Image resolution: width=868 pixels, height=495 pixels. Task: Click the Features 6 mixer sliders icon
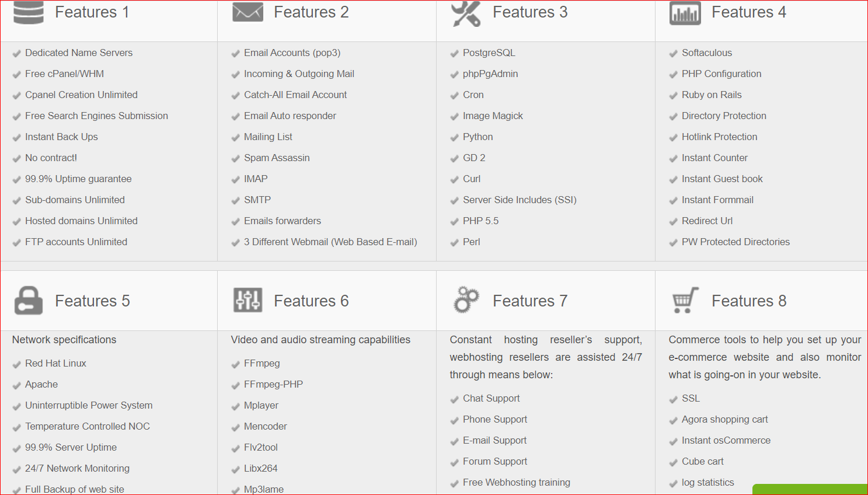[247, 301]
